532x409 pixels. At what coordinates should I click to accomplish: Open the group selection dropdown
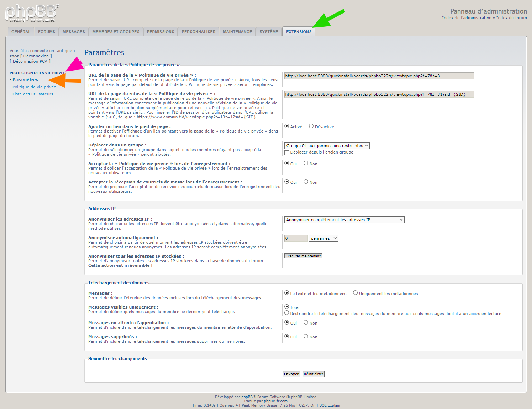(327, 146)
